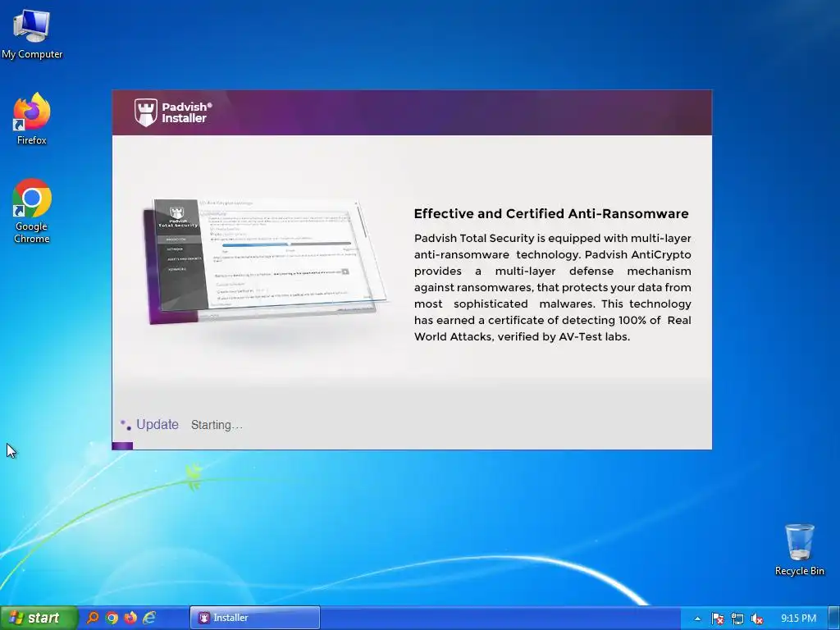Launch Internet Explorer from quick launch
The height and width of the screenshot is (630, 840).
click(x=149, y=618)
